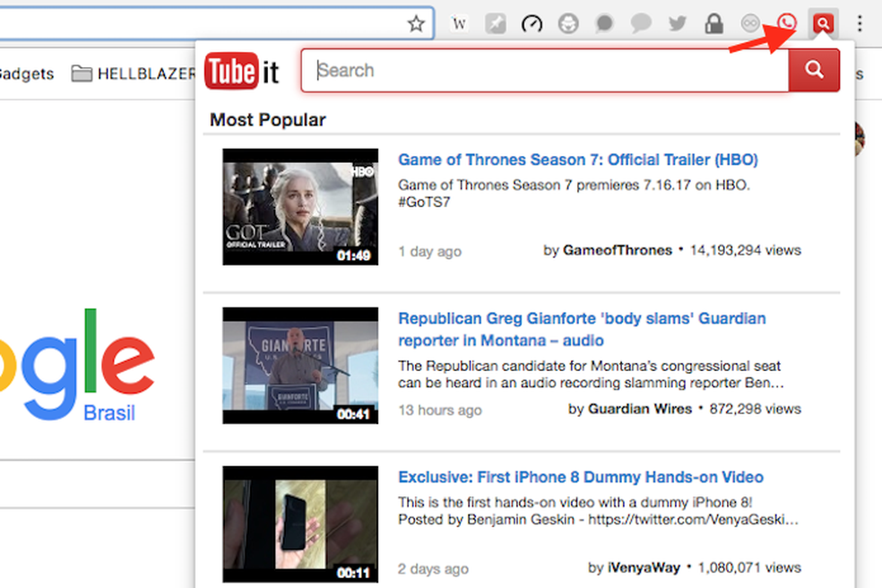882x588 pixels.
Task: Click the red phone extension icon
Action: pos(787,24)
